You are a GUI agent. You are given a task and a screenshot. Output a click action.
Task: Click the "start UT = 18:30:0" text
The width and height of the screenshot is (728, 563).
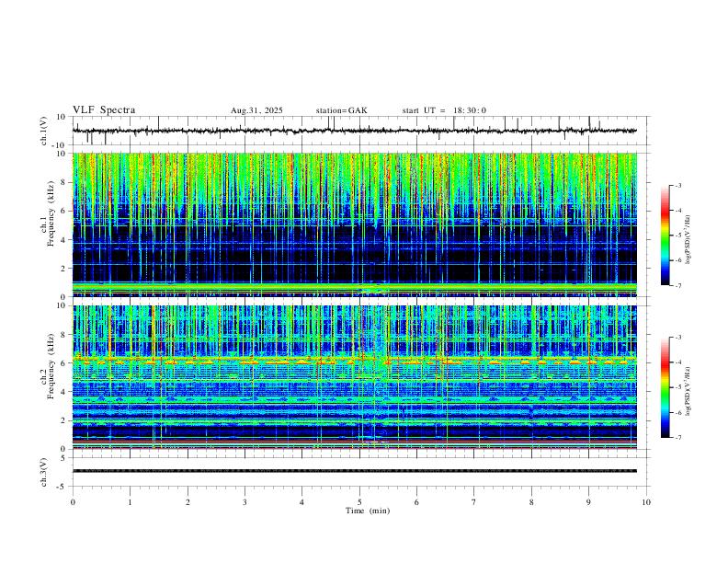click(x=444, y=110)
